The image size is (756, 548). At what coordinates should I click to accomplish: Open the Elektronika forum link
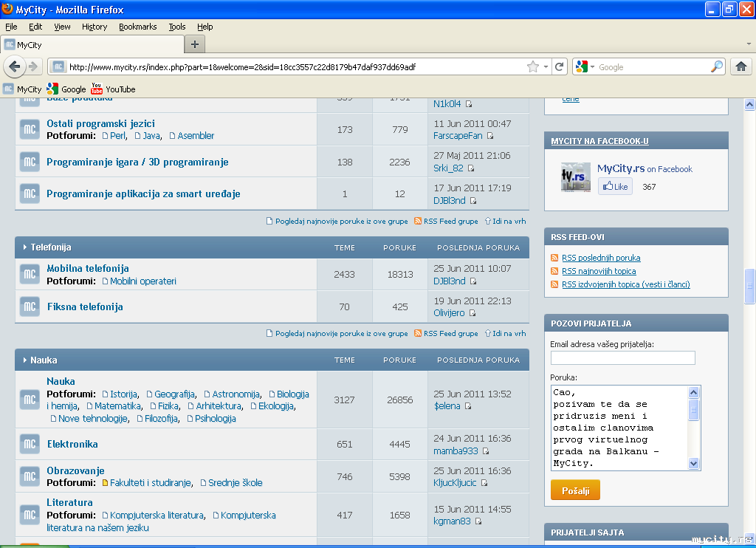point(72,444)
